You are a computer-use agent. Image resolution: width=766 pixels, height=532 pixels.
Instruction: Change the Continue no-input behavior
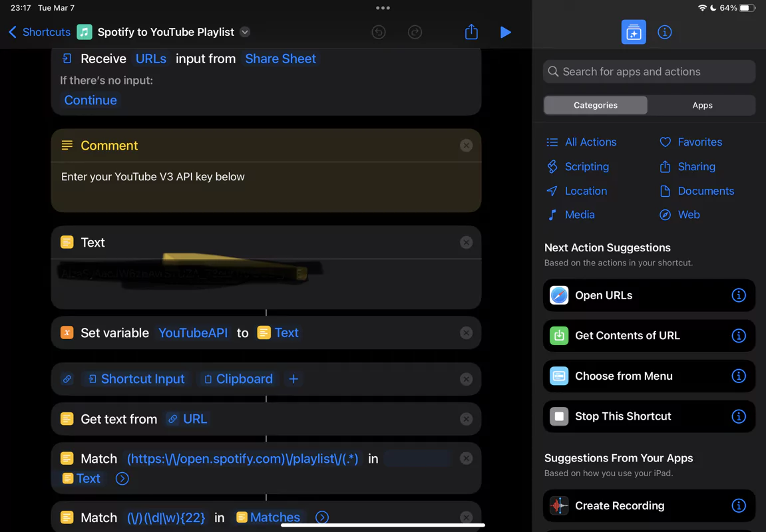91,100
